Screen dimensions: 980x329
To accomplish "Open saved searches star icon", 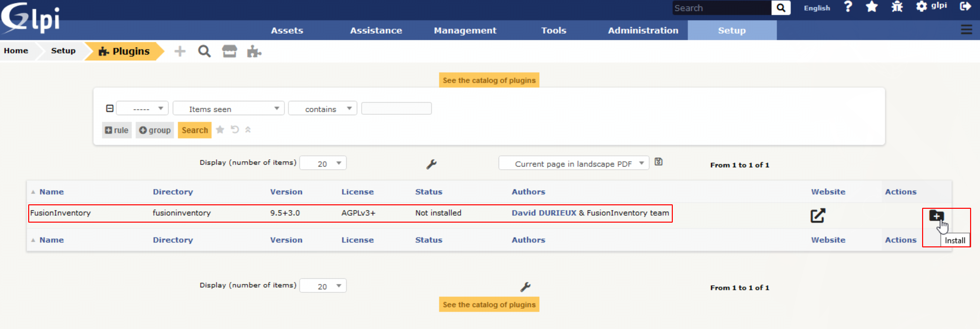I will (x=872, y=7).
